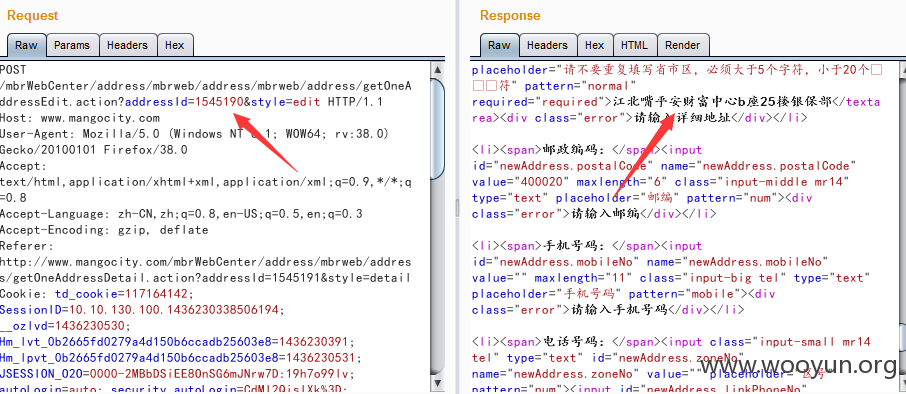Click the POST method text

(13, 70)
